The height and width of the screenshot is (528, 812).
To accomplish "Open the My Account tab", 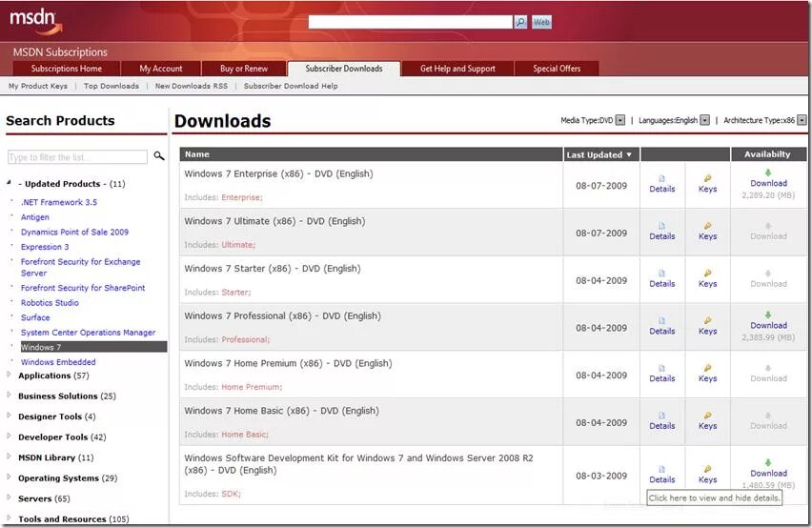I will click(x=160, y=69).
